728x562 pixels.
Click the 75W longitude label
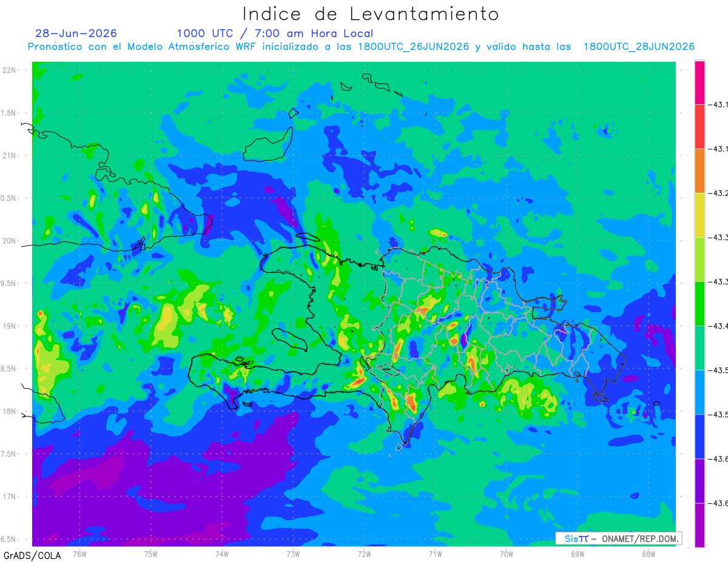point(151,553)
